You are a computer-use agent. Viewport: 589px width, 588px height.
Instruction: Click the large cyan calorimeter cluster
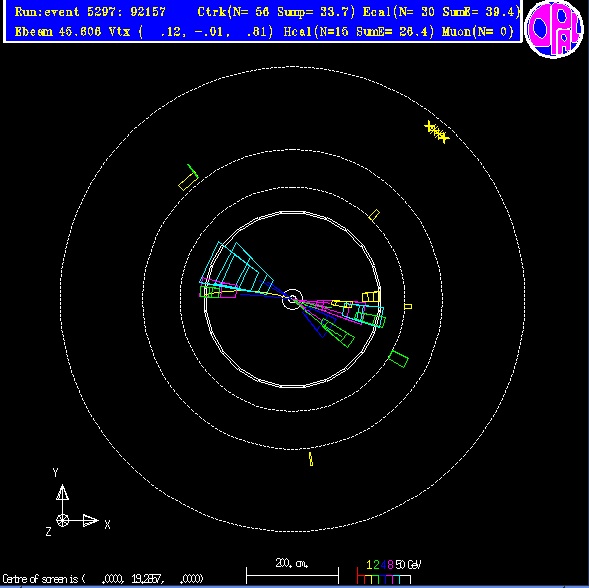[x=236, y=267]
